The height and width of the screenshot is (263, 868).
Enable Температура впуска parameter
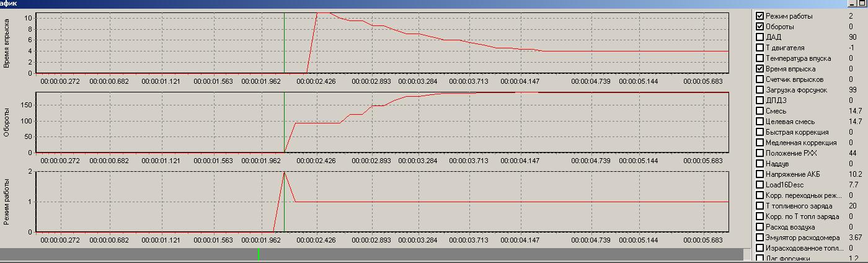point(760,58)
